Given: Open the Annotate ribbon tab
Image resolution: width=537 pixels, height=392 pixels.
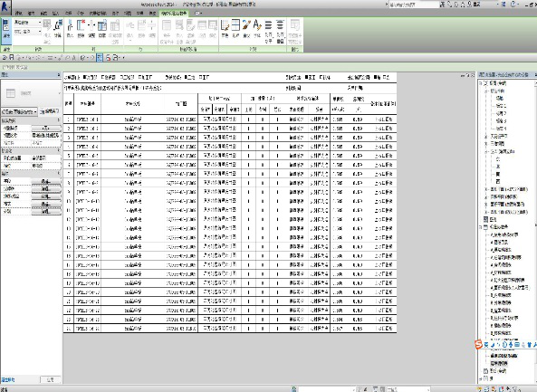Looking at the screenshot, I should coord(69,14).
